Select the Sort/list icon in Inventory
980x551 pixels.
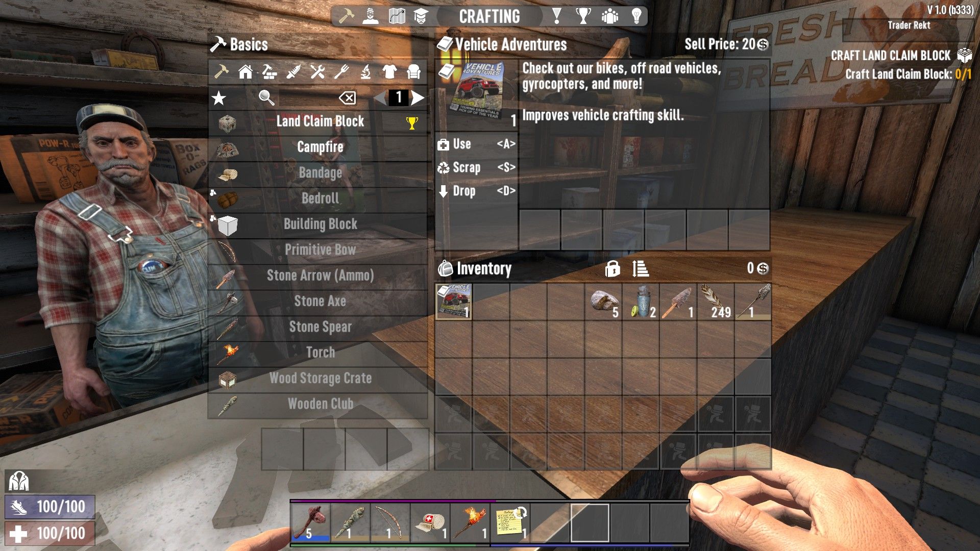640,268
